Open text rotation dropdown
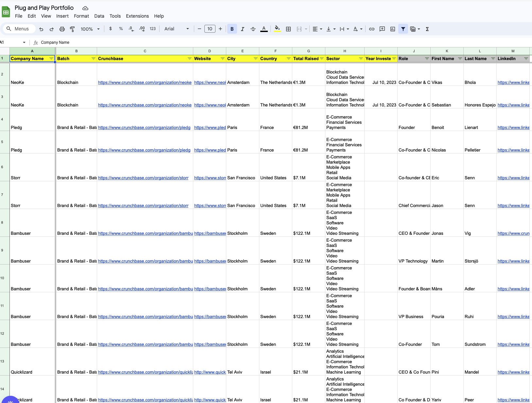This screenshot has width=532, height=403. (358, 29)
